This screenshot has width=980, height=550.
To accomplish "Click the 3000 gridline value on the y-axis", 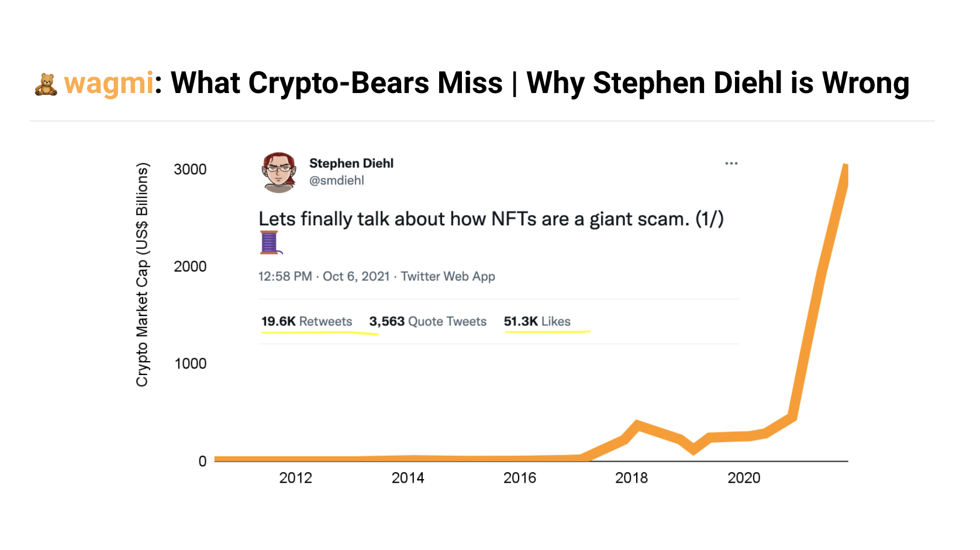I will coord(189,169).
